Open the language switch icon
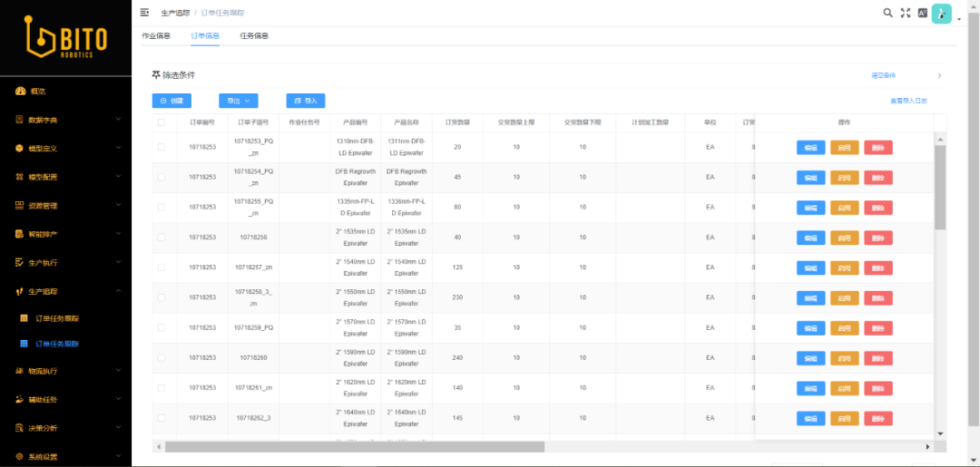 click(923, 13)
